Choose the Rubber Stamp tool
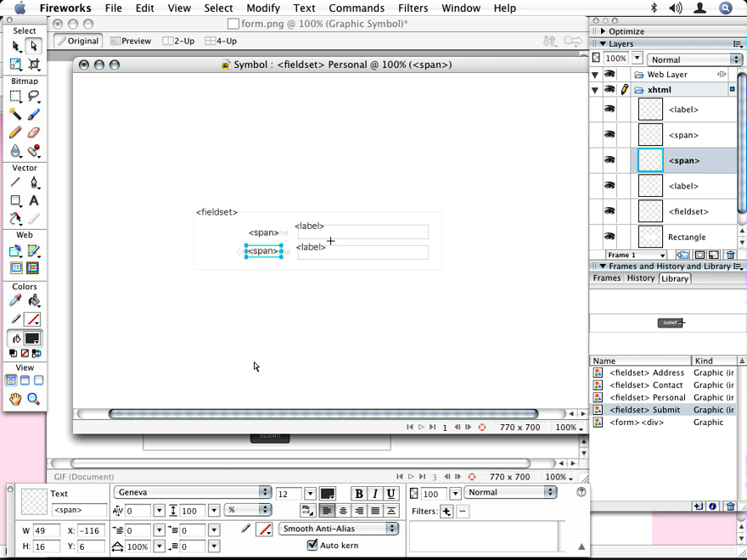 point(33,150)
